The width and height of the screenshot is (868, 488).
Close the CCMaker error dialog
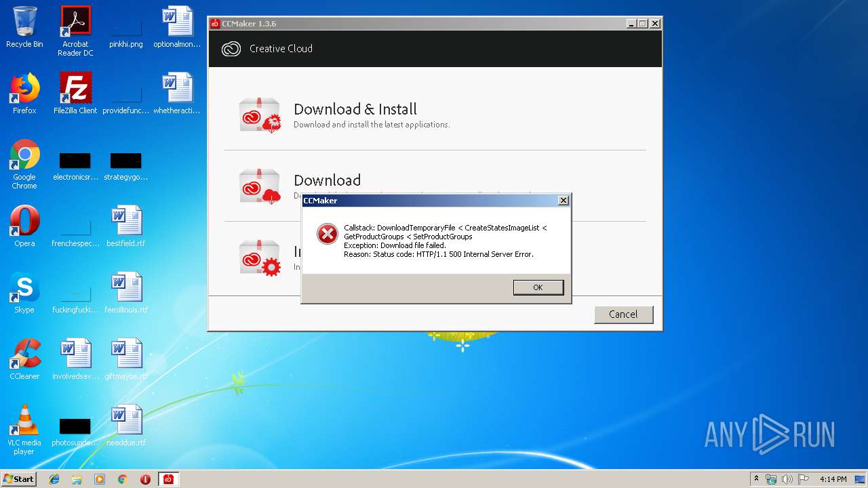point(563,201)
